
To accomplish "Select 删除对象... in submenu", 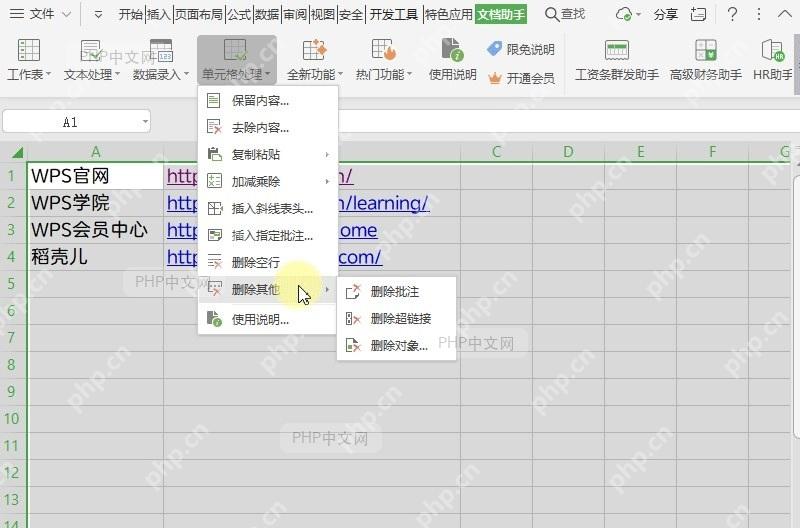I will point(396,345).
